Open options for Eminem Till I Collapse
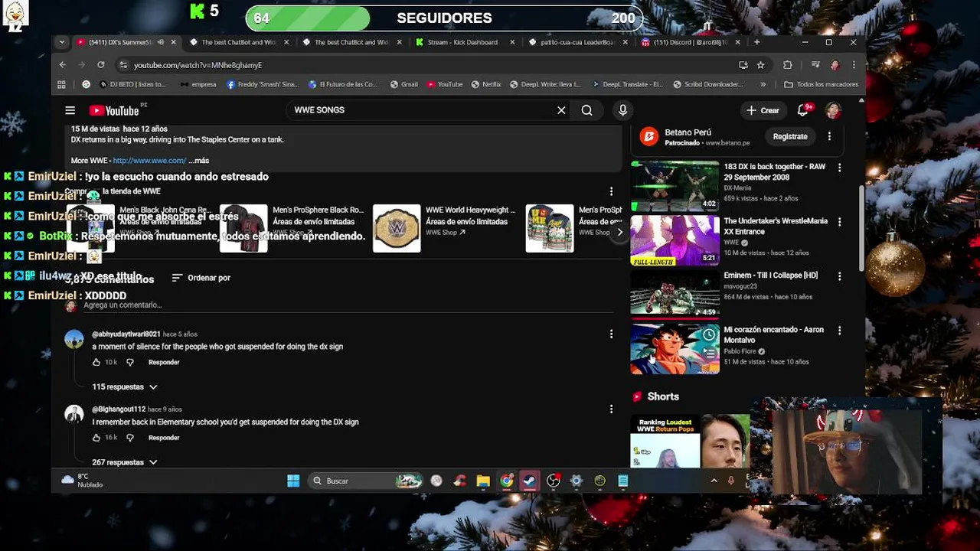Image resolution: width=980 pixels, height=551 pixels. (840, 276)
